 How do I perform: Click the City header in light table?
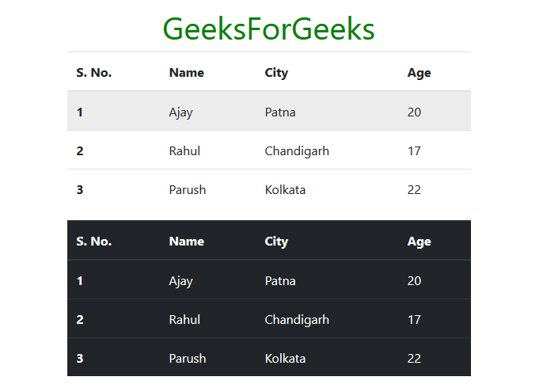coord(276,73)
